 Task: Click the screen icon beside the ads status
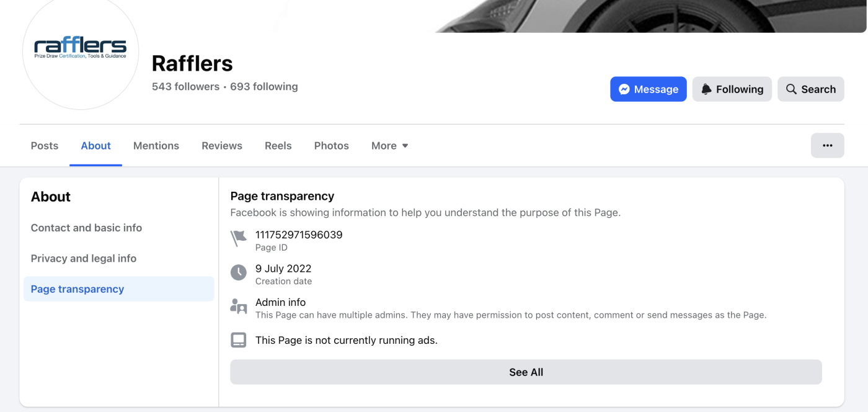[239, 340]
